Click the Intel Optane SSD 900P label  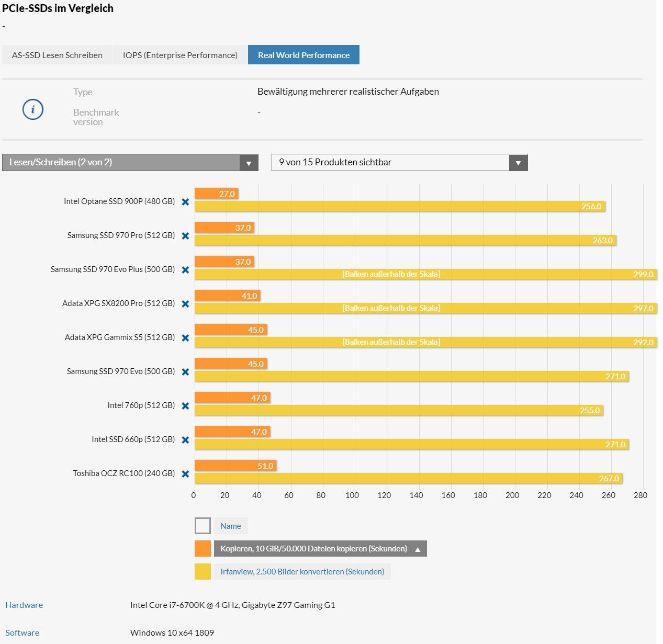119,201
